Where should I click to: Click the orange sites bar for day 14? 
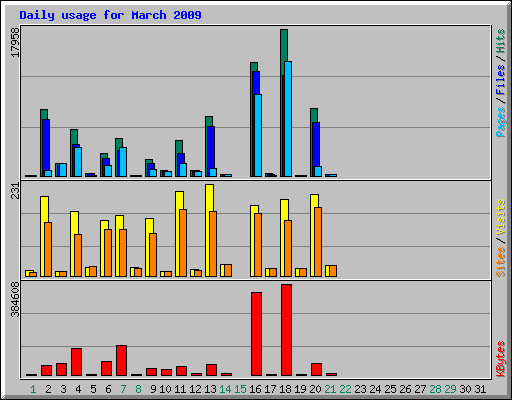228,270
